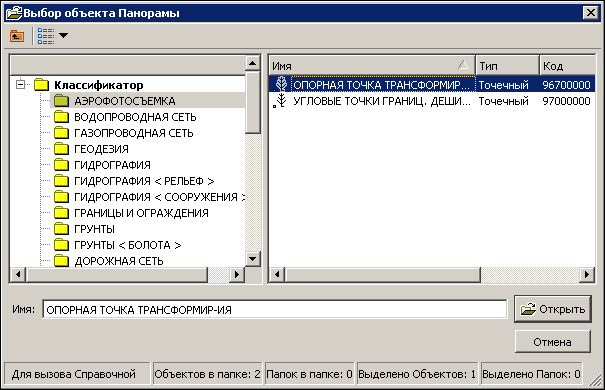Click the tree panel scroll right arrow

[x=237, y=275]
